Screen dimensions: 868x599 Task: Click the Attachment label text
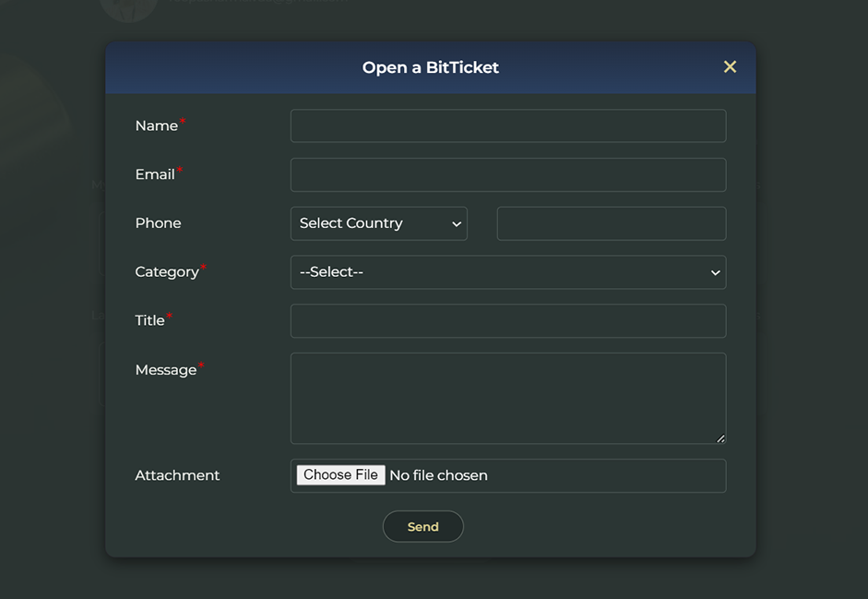point(177,475)
